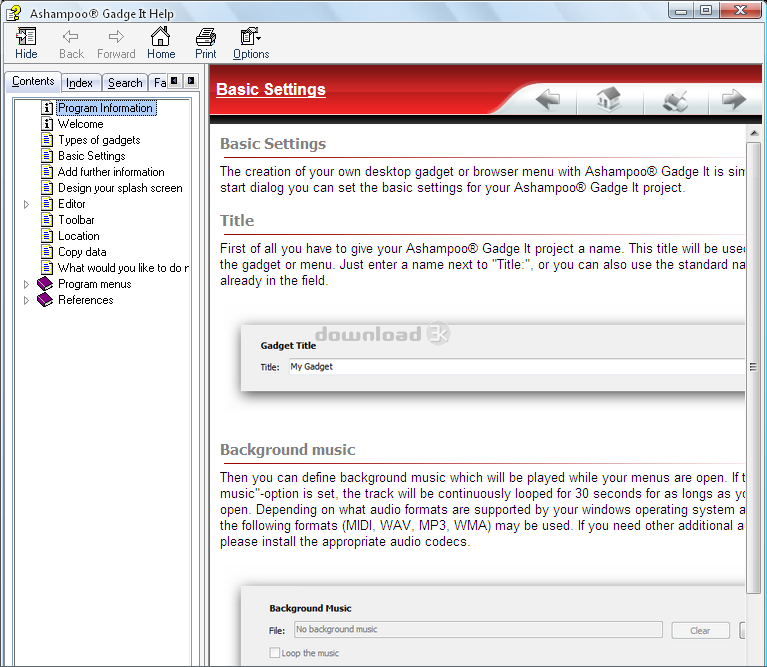Click the red header back arrow

point(547,99)
